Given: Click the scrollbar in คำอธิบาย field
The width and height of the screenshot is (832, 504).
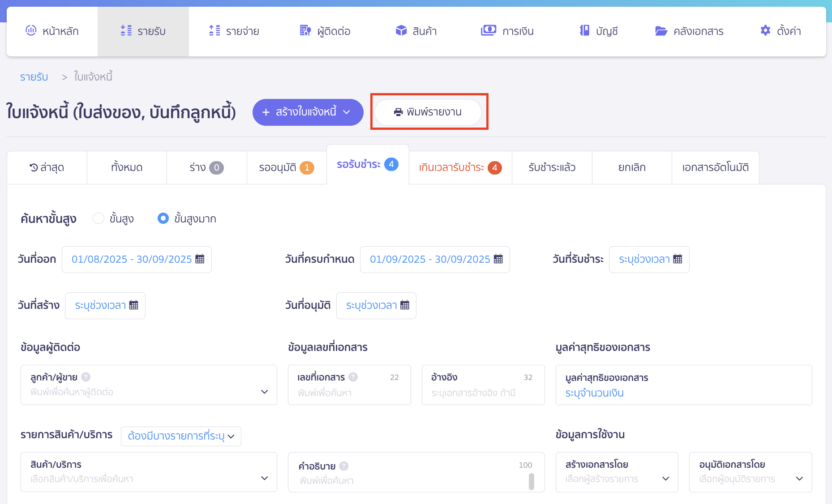Looking at the screenshot, I should pyautogui.click(x=532, y=482).
